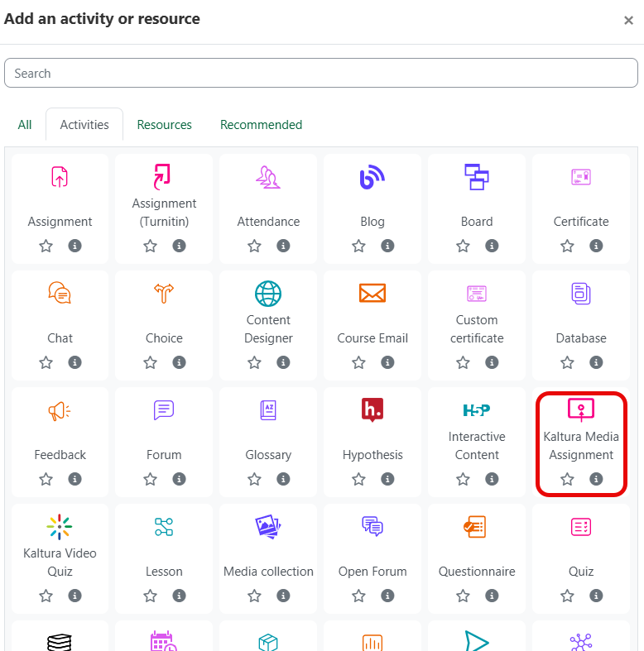
Task: Select the Media collection icon
Action: (x=268, y=527)
